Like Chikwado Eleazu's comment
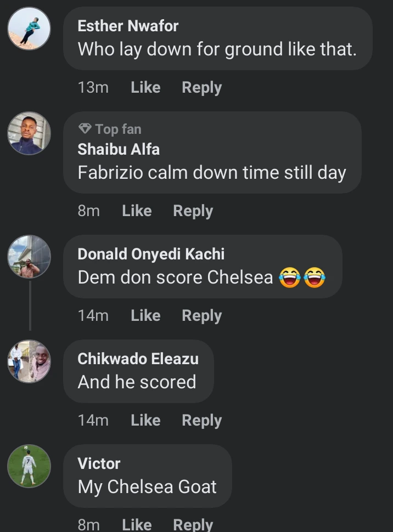The image size is (393, 532). pyautogui.click(x=145, y=420)
